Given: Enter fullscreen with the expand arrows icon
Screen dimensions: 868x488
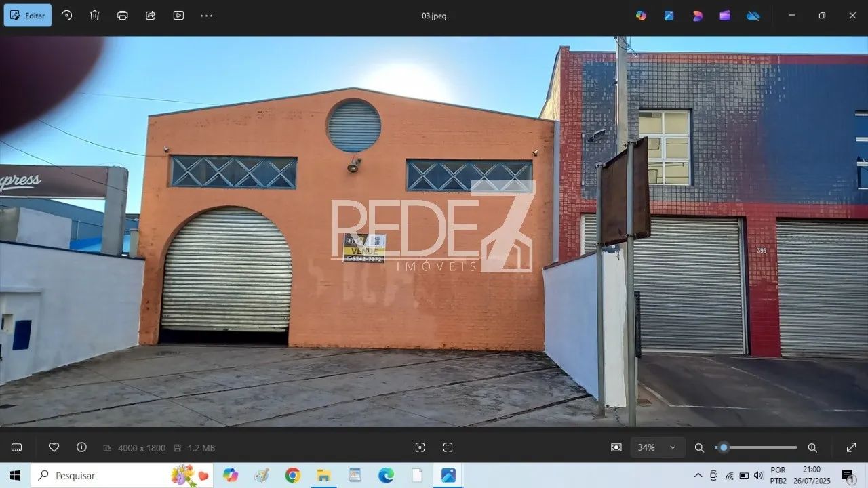Looking at the screenshot, I should [851, 447].
